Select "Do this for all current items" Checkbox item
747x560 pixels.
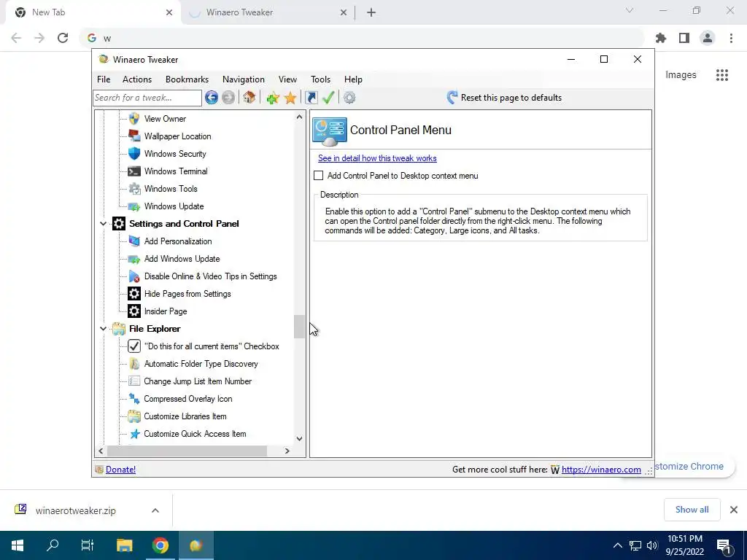point(212,346)
